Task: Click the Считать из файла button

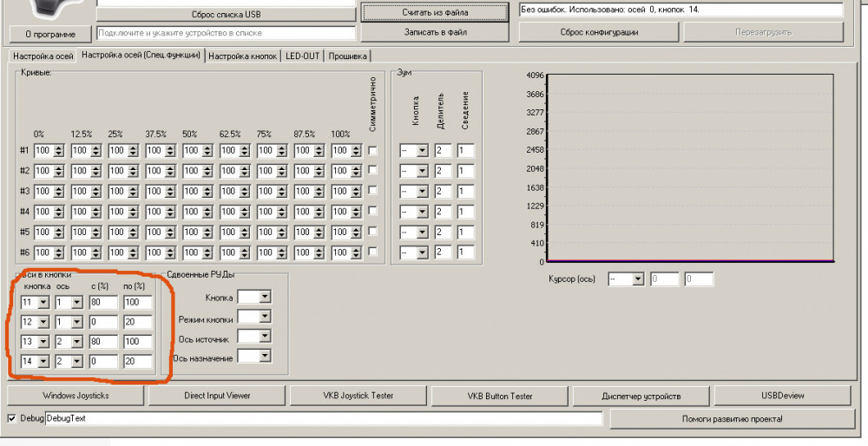Action: click(x=435, y=12)
